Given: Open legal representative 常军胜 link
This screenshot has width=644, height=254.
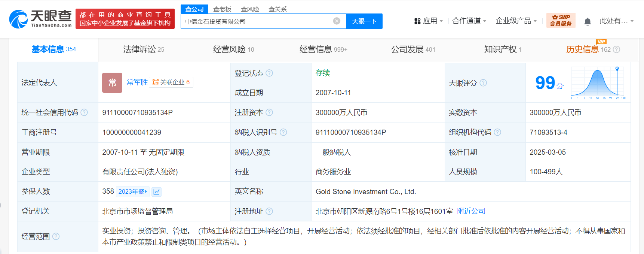Looking at the screenshot, I should pyautogui.click(x=137, y=82).
